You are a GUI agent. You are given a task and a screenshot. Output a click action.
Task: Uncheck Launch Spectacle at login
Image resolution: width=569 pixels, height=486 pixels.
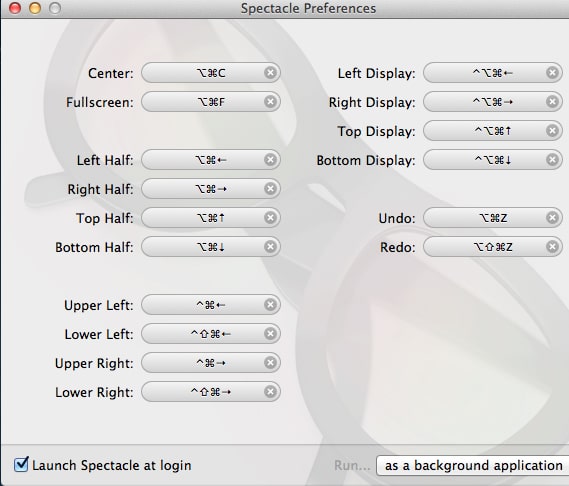coord(21,465)
